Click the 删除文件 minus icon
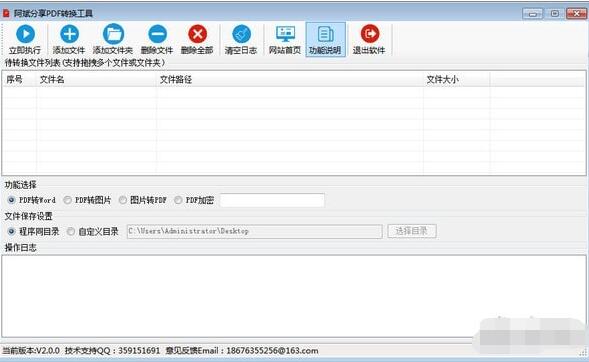The image size is (589, 362). click(157, 34)
